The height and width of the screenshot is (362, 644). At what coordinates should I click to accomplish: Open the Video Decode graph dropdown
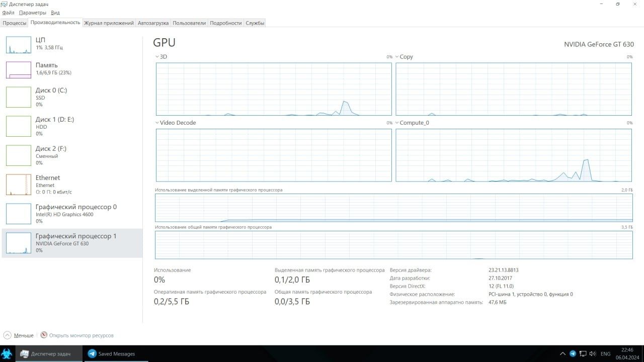[157, 123]
